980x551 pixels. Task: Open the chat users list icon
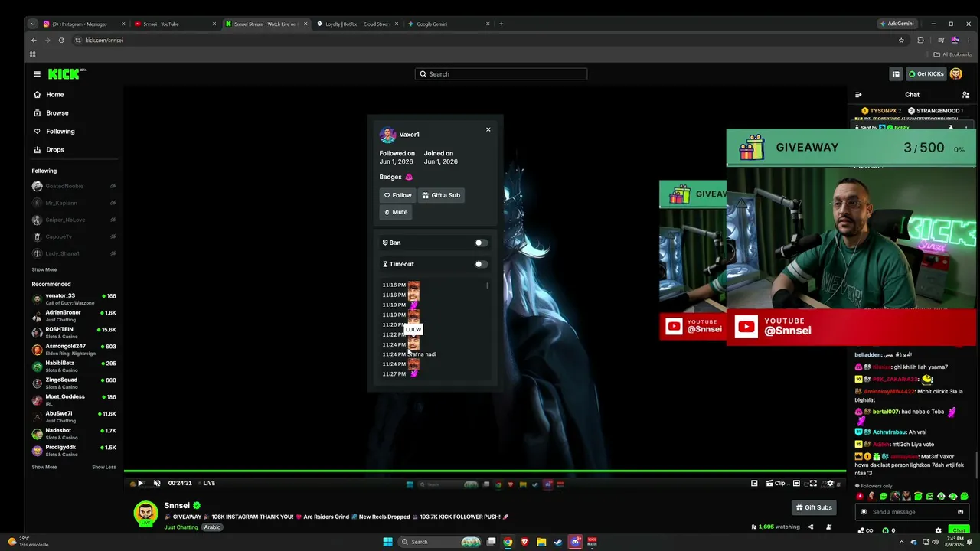[965, 95]
